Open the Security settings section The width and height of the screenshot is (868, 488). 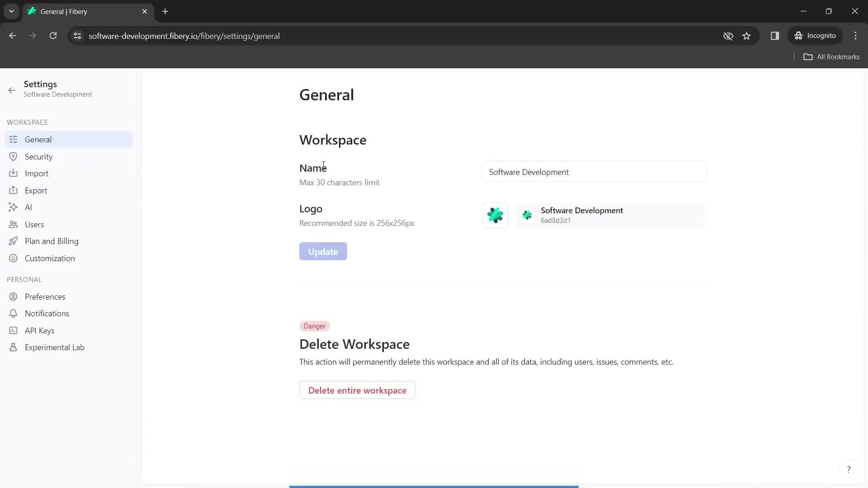point(68,156)
